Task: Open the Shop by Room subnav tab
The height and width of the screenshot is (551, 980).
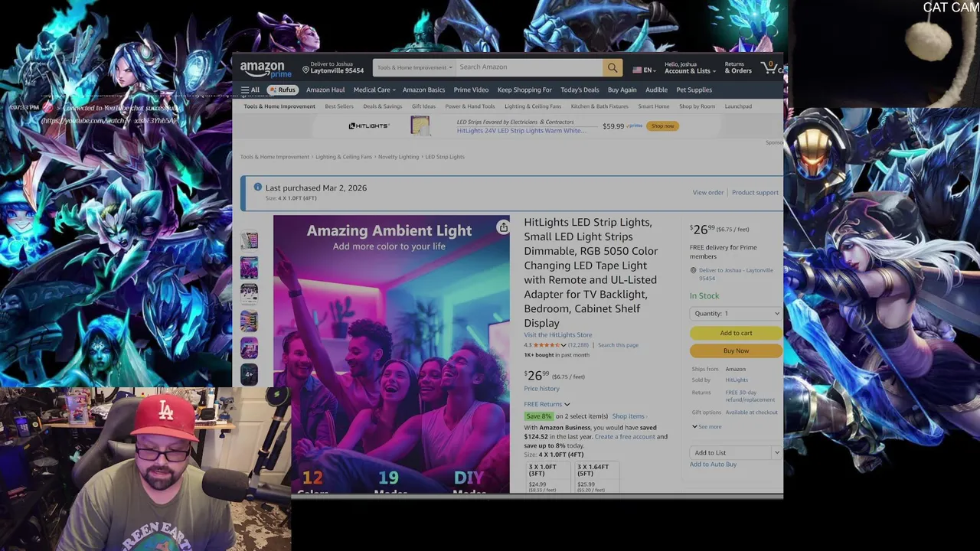Action: [697, 106]
